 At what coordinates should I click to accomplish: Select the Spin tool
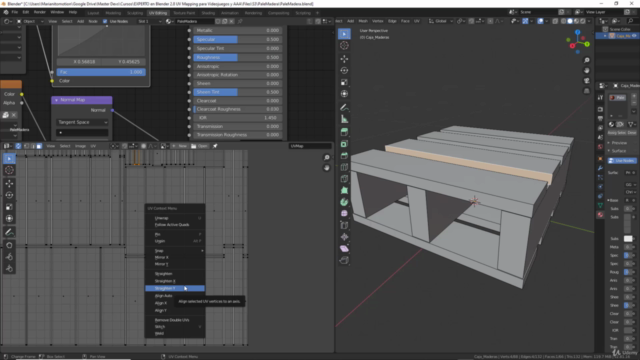344,202
